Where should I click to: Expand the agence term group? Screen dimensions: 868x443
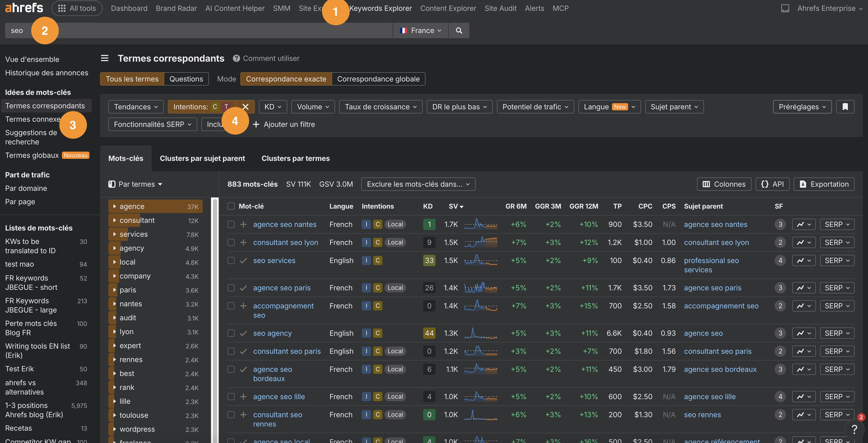115,206
